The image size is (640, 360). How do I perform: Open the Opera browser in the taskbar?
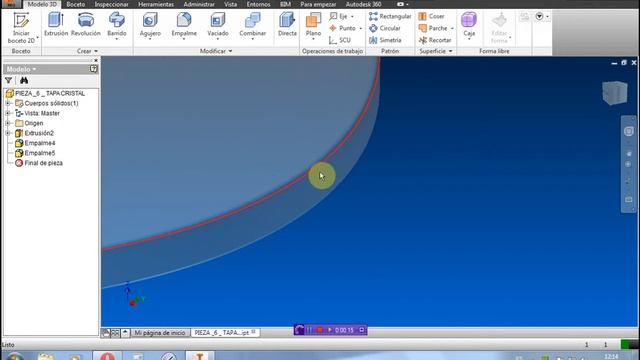coord(107,356)
